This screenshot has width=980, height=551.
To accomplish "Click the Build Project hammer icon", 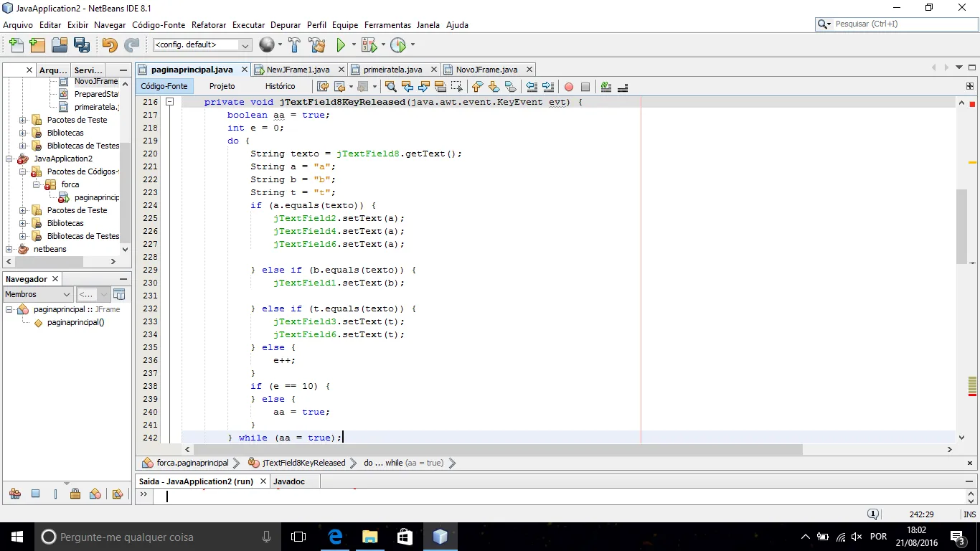I will tap(294, 45).
